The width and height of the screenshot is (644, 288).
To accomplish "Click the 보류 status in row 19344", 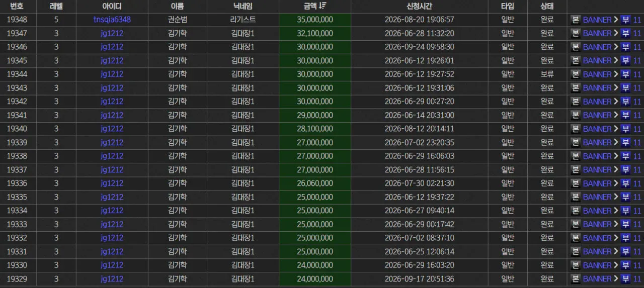I will [547, 74].
